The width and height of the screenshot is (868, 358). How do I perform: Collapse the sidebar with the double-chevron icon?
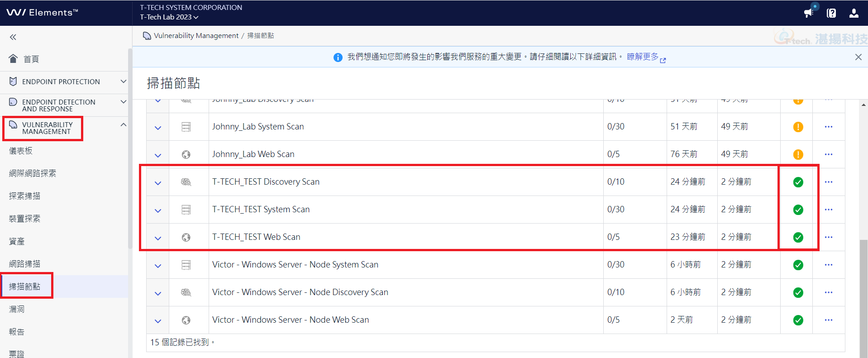pos(13,37)
